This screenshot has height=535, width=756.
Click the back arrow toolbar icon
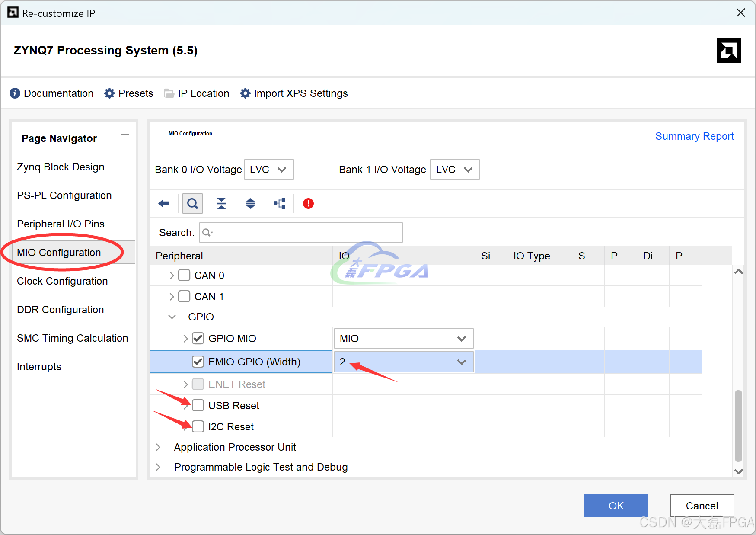tap(164, 203)
